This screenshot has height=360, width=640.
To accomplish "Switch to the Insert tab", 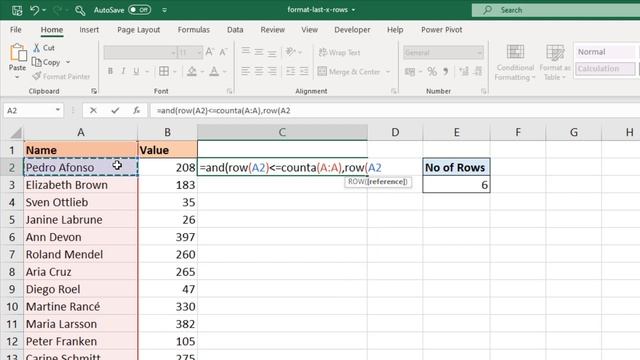I will tap(89, 30).
